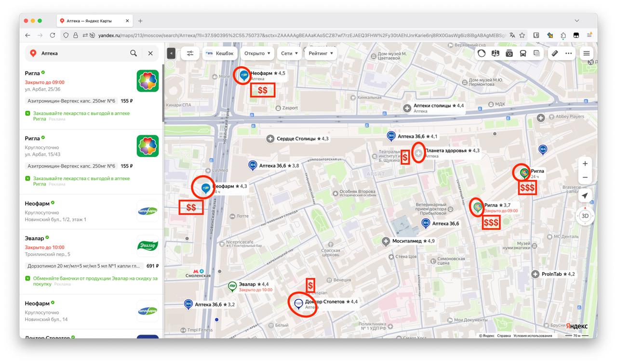Click the tracking protection shield icon
Image resolution: width=617 pixels, height=364 pixels.
67,35
